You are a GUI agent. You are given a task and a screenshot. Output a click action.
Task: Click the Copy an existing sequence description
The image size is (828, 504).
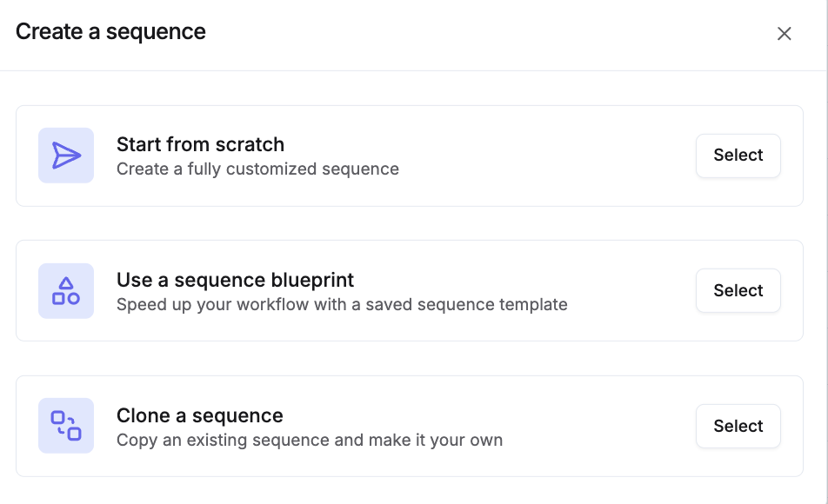[x=310, y=440]
